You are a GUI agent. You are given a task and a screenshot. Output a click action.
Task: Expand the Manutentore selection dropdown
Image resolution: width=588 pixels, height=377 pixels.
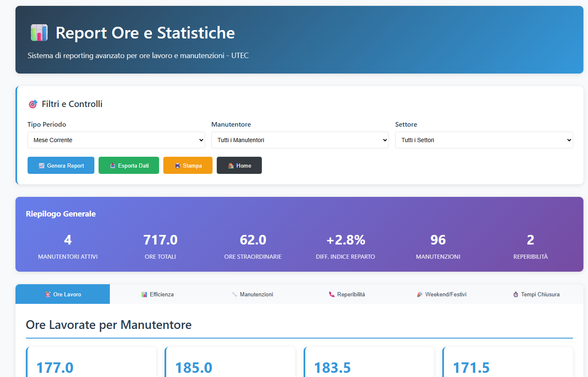[x=300, y=140]
